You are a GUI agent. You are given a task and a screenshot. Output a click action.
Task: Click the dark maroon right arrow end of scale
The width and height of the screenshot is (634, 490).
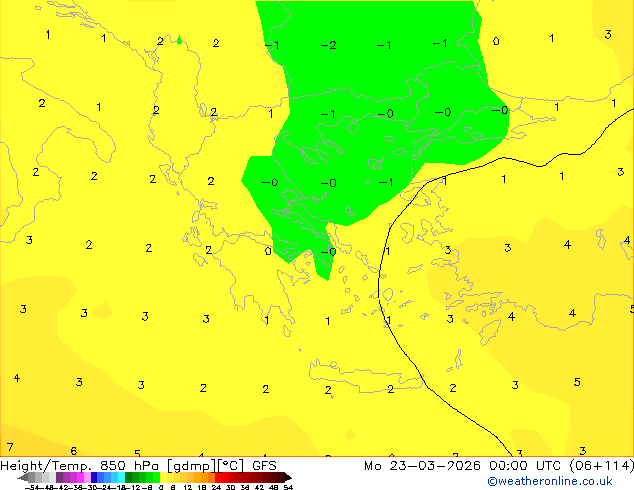pyautogui.click(x=288, y=478)
